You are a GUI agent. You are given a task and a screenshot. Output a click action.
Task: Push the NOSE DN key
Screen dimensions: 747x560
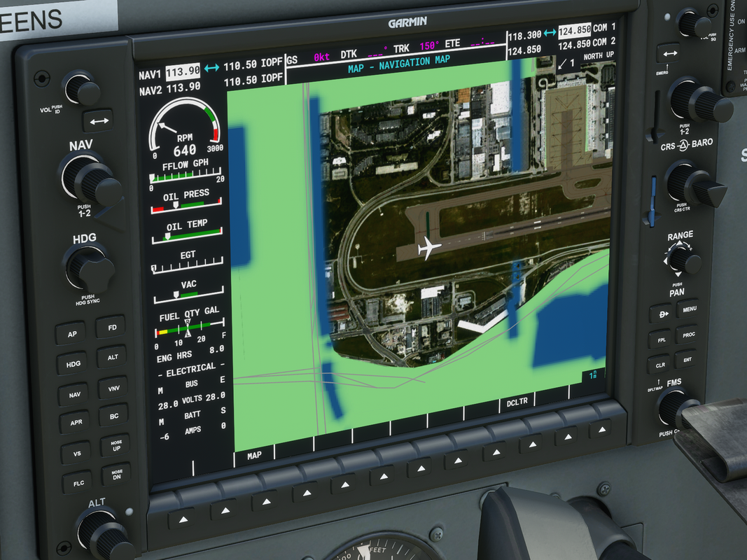(x=117, y=475)
